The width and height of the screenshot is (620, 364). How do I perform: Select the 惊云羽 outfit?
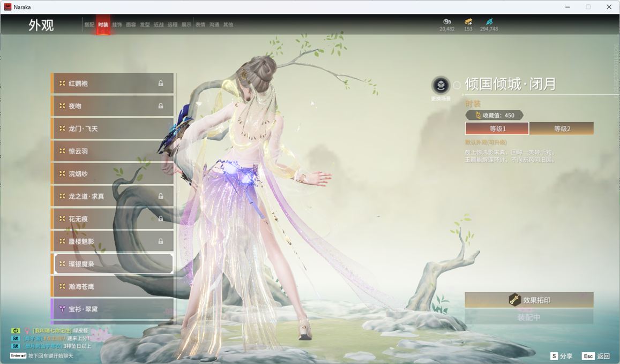pyautogui.click(x=113, y=151)
